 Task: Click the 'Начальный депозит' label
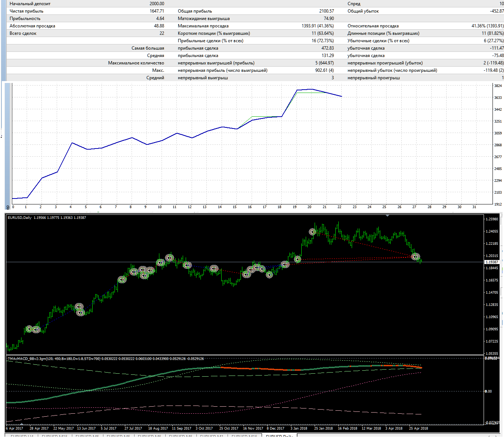tap(30, 4)
